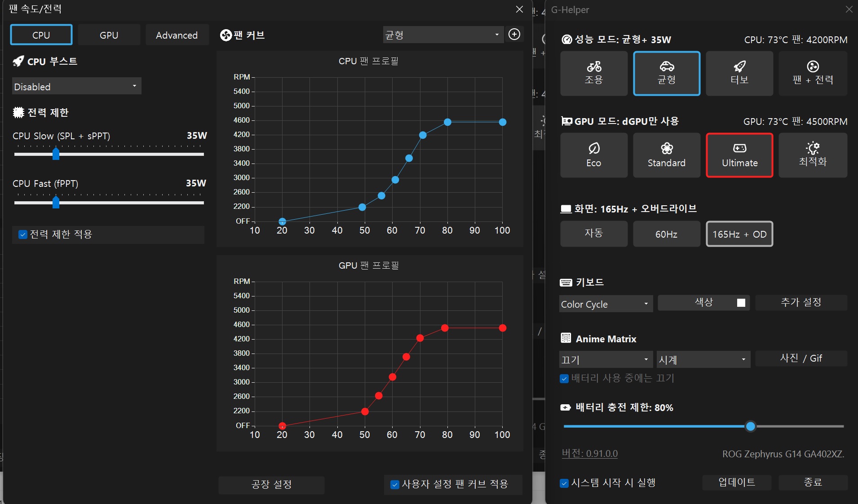The height and width of the screenshot is (504, 858).
Task: Open the keyboard 색상 color picker
Action: point(703,303)
